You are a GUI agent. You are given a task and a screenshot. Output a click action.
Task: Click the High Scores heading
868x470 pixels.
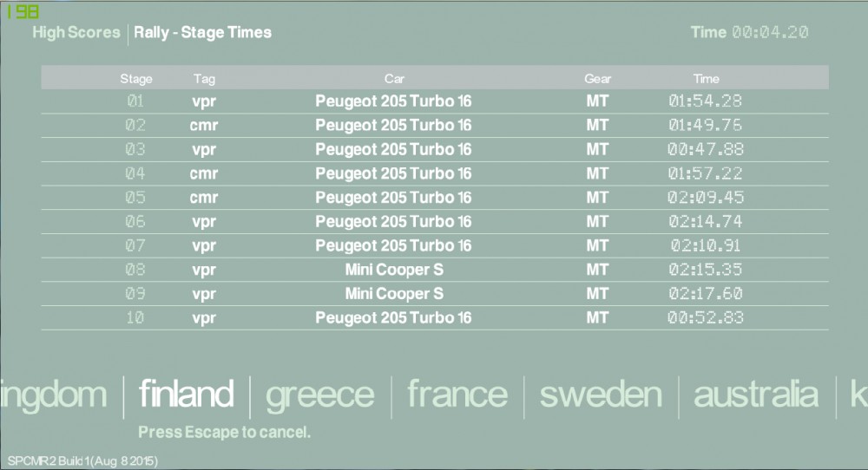(x=76, y=33)
